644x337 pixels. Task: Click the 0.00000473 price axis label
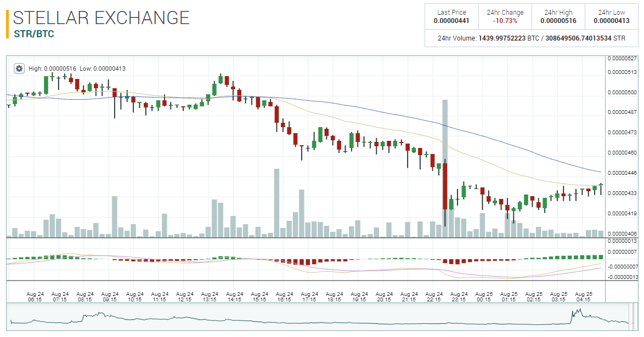coord(622,133)
